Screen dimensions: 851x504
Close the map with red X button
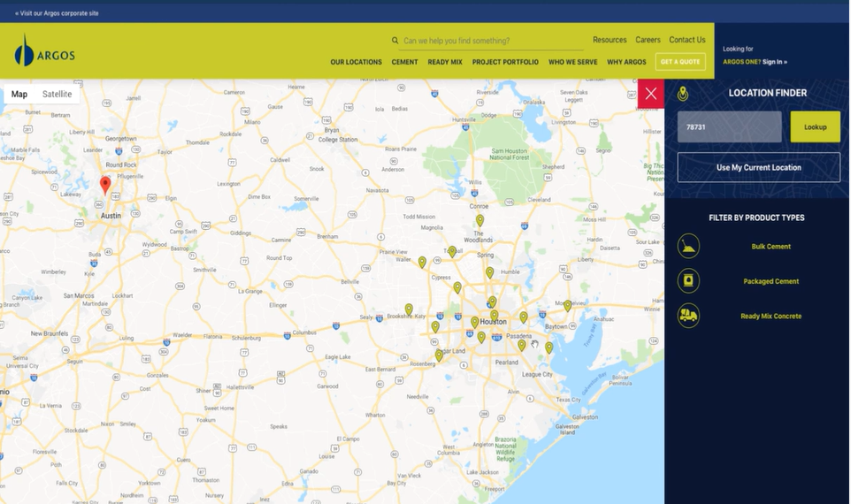pos(651,94)
